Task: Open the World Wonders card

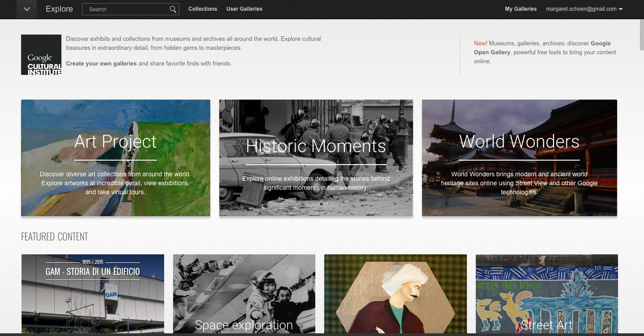Action: [x=519, y=158]
